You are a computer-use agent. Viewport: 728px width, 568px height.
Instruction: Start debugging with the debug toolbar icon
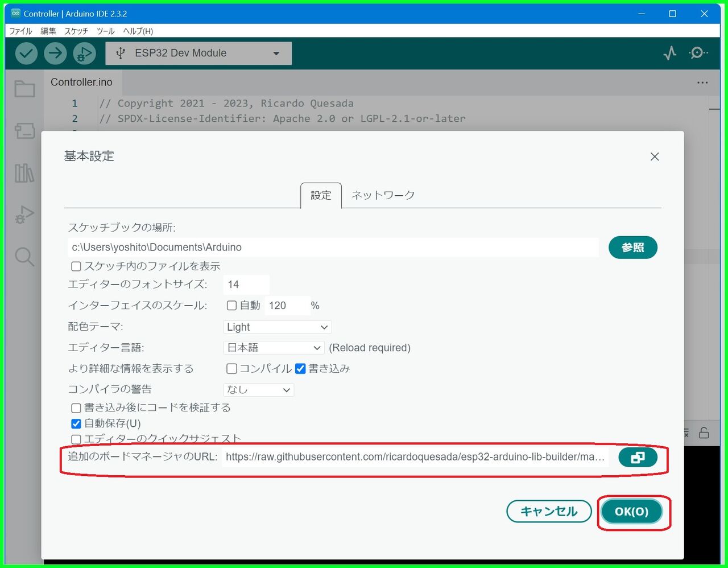tap(84, 53)
